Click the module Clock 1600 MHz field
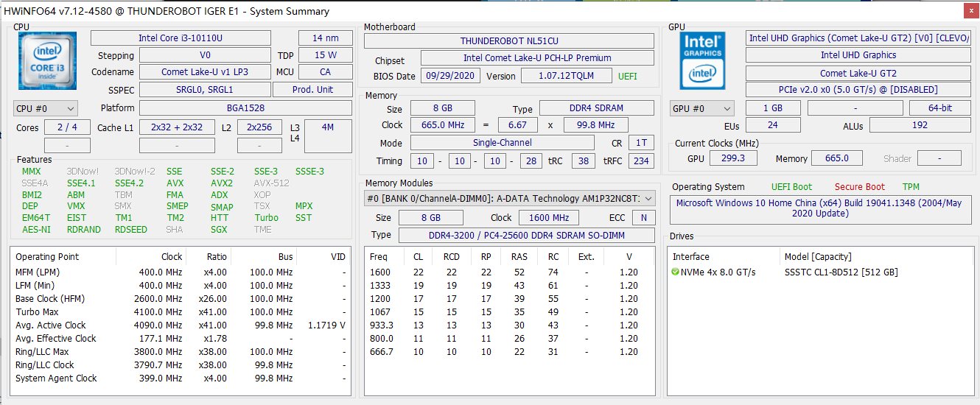The height and width of the screenshot is (405, 980). (x=549, y=218)
